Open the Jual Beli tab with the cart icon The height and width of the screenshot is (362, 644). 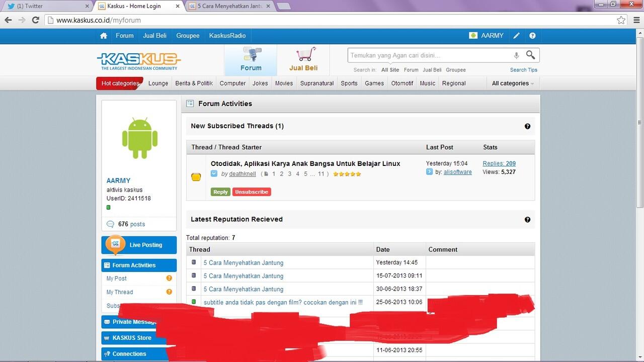[x=303, y=60]
